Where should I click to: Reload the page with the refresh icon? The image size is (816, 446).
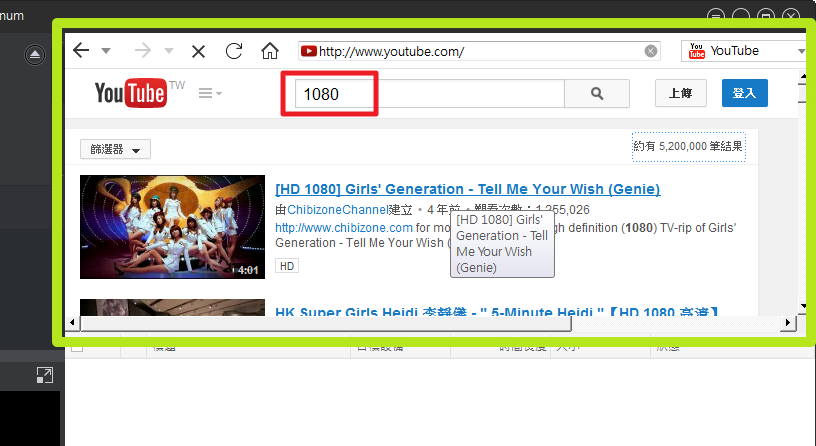point(234,51)
